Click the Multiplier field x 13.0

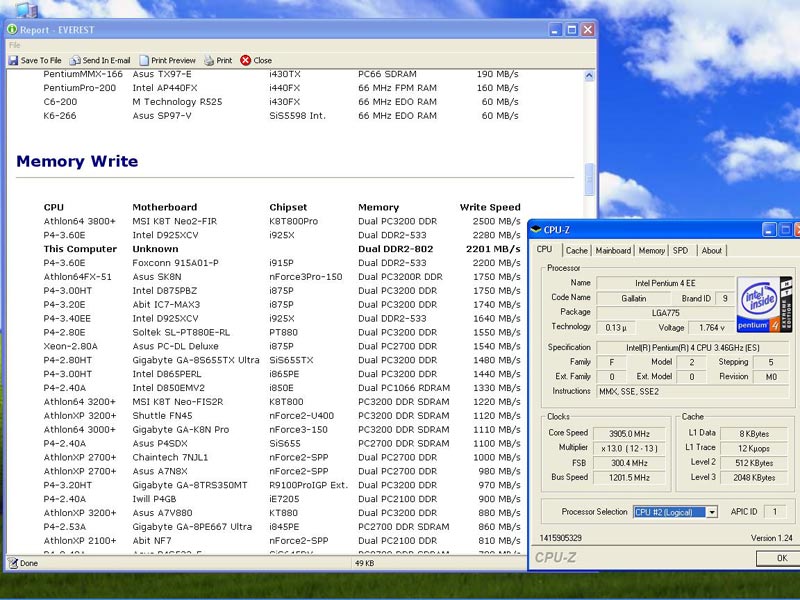point(629,448)
